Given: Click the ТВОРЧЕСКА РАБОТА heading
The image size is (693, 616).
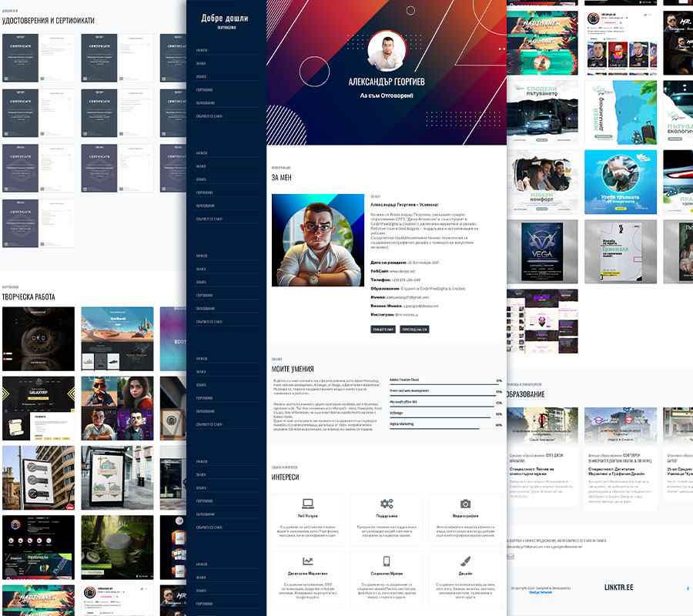Looking at the screenshot, I should pyautogui.click(x=28, y=297).
